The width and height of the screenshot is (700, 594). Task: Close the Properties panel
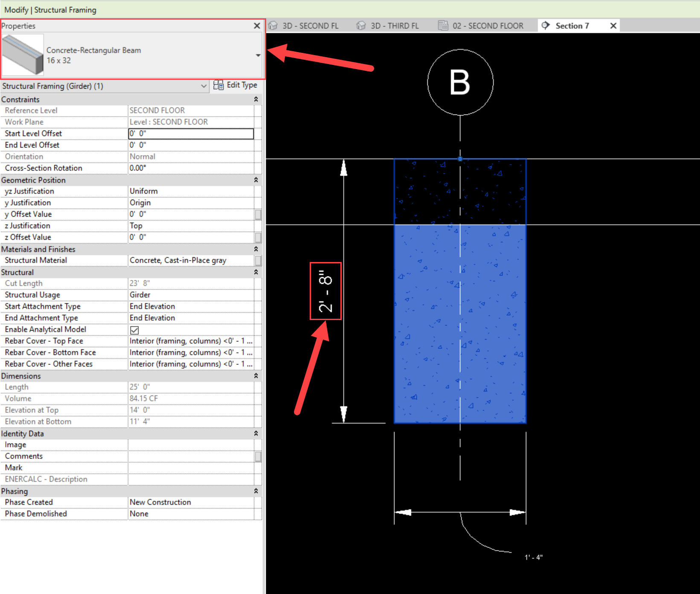[257, 26]
